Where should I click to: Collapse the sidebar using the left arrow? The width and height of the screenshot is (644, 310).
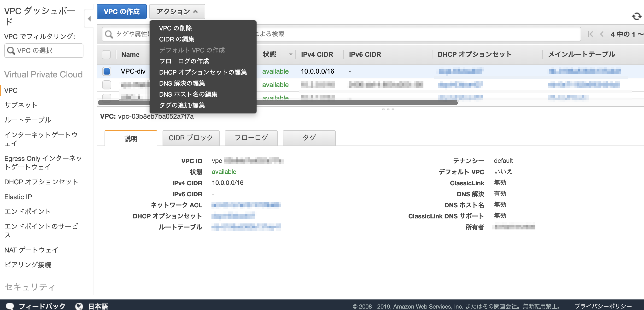pyautogui.click(x=89, y=18)
